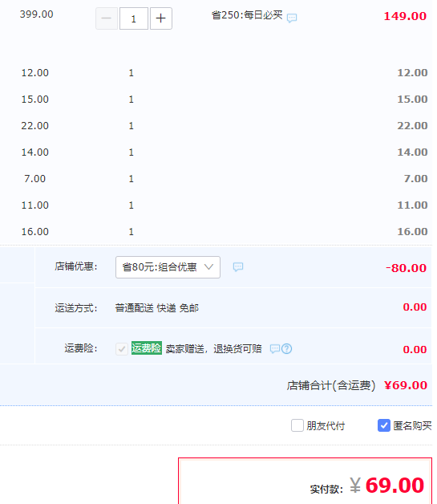Click the 省250:每日必买 promotion text
437x504 pixels.
pyautogui.click(x=247, y=15)
